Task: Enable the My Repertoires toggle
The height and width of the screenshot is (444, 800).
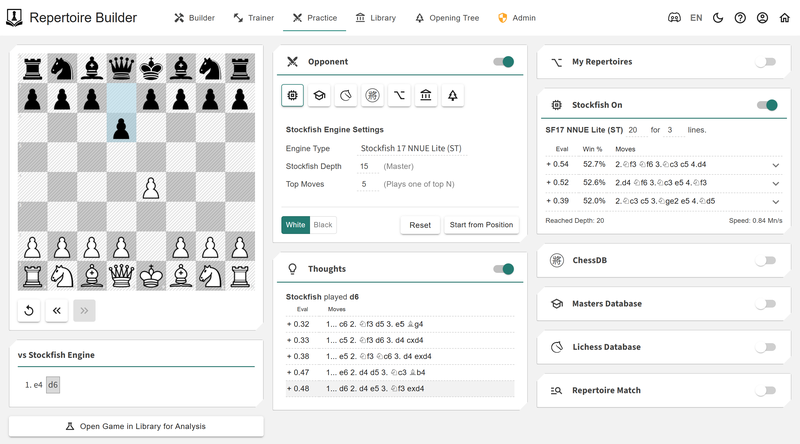Action: [765, 62]
